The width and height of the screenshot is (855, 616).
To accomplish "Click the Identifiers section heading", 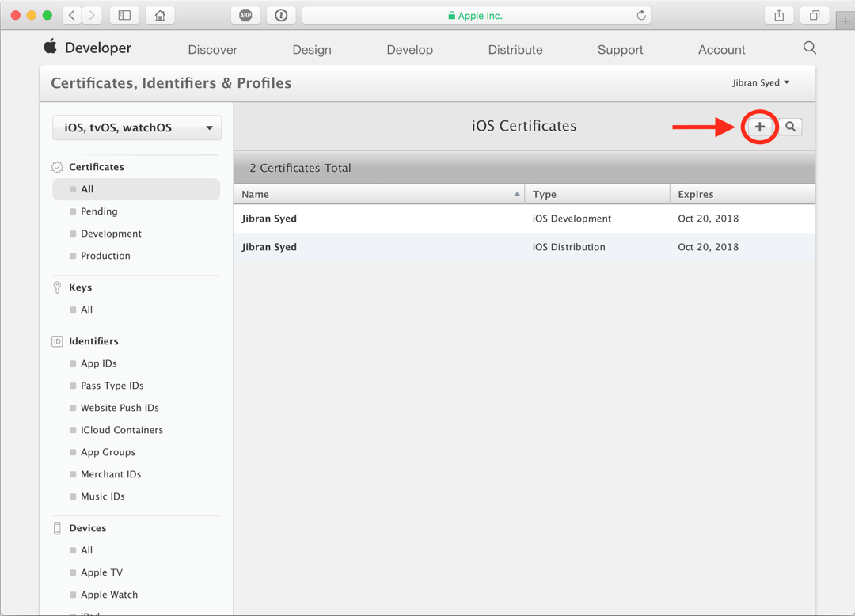I will pos(93,341).
